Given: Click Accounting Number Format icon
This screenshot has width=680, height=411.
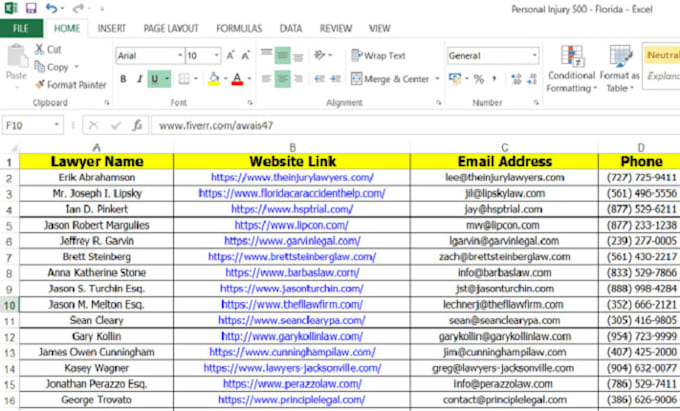Looking at the screenshot, I should pyautogui.click(x=455, y=79).
